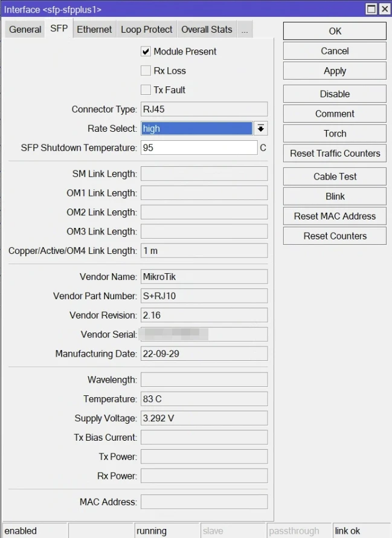Image resolution: width=392 pixels, height=538 pixels.
Task: Apply the interface changes
Action: (334, 71)
